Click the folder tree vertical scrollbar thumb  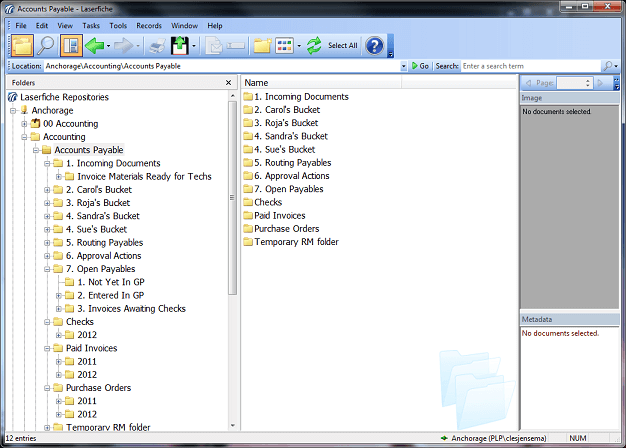pyautogui.click(x=232, y=198)
